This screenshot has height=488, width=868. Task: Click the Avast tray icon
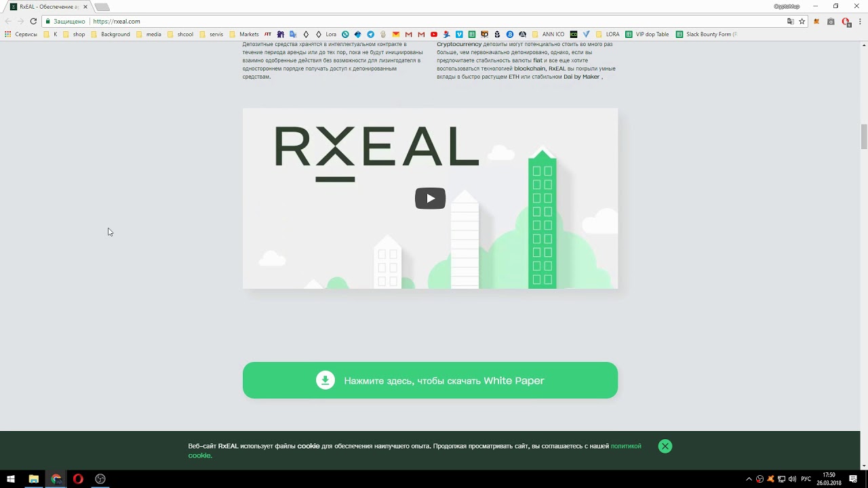[x=770, y=479]
